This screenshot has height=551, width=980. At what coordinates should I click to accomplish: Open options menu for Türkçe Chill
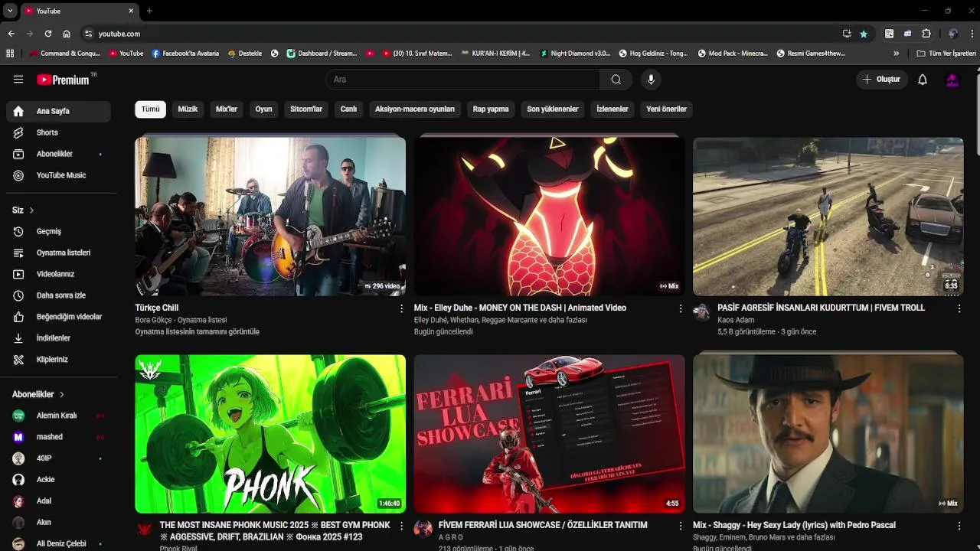(x=401, y=308)
